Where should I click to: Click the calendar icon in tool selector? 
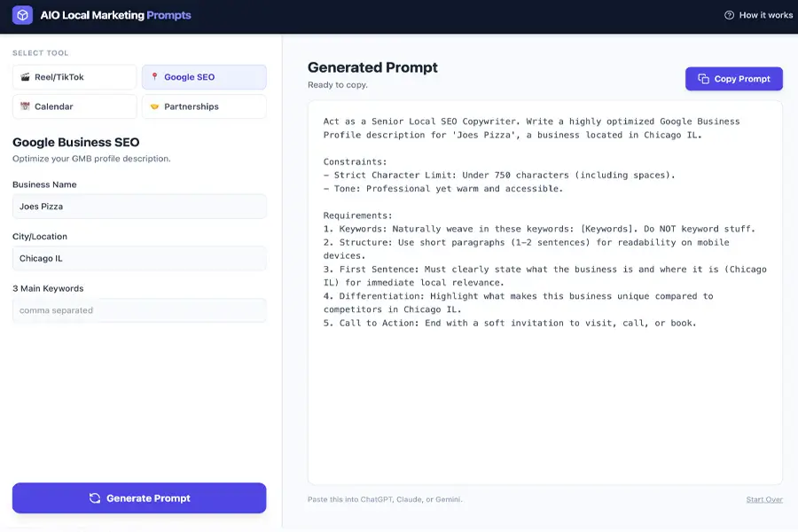25,106
